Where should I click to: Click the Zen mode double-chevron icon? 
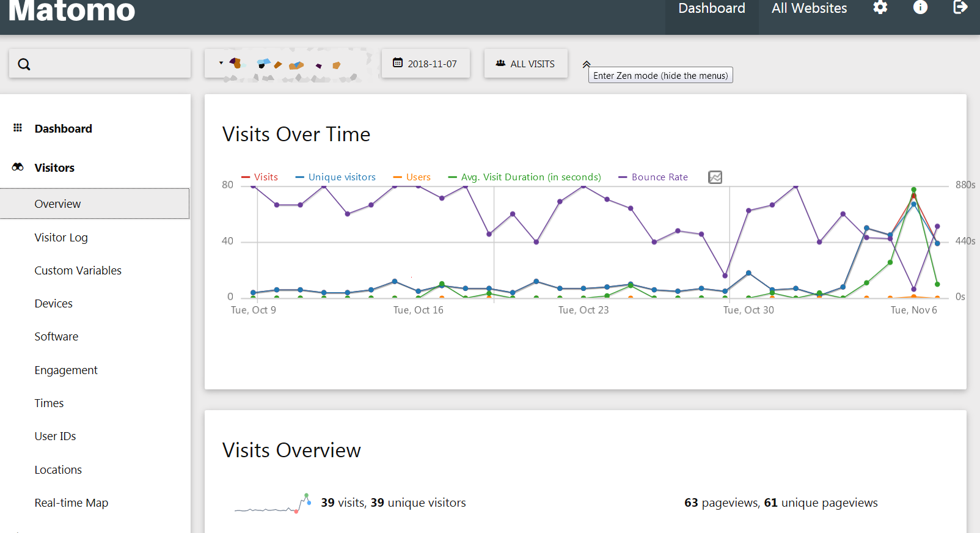[x=587, y=64]
